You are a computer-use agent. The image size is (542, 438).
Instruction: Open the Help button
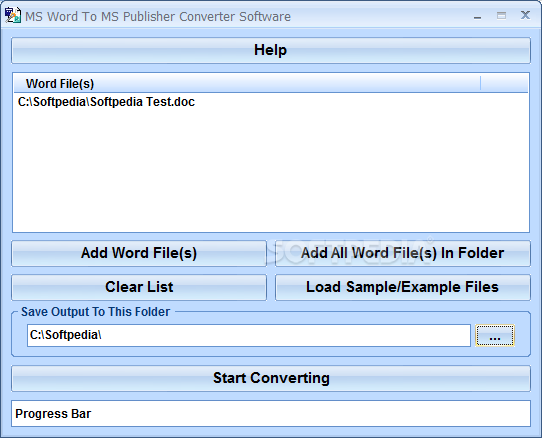[271, 50]
